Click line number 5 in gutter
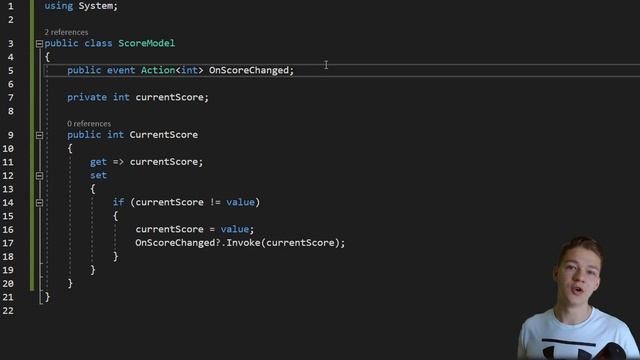 11,71
